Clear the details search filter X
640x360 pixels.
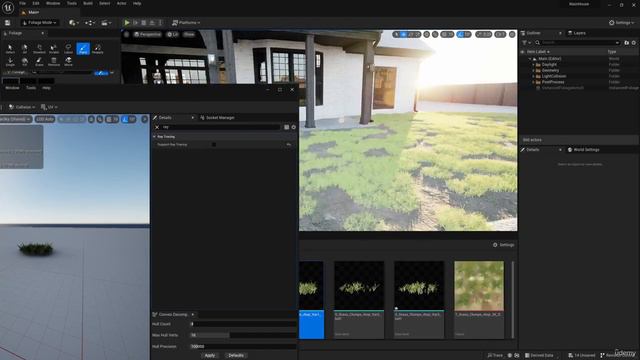point(157,127)
